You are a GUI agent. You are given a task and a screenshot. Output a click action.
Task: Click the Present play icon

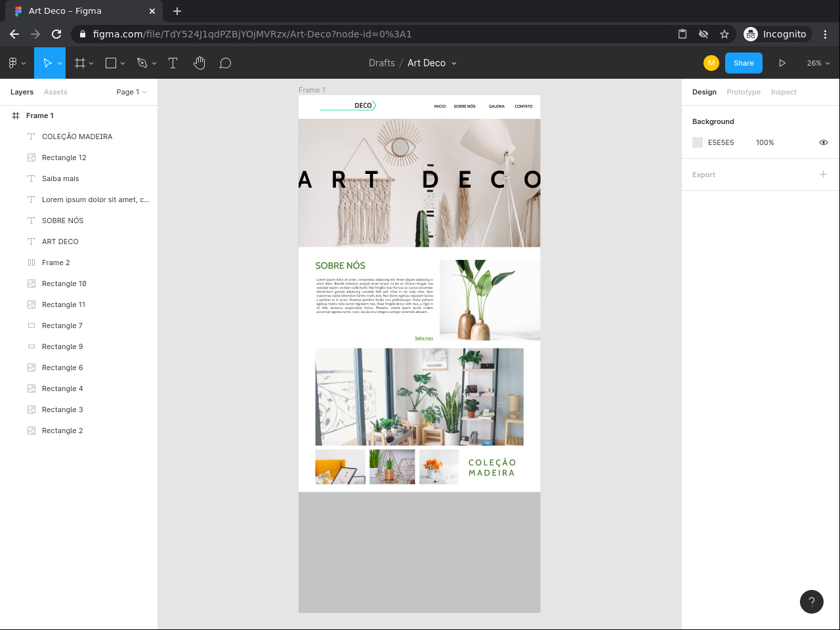[782, 63]
